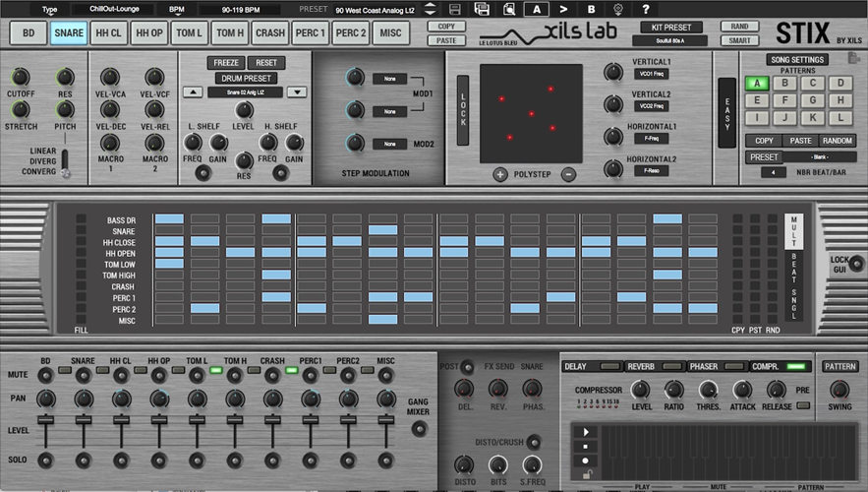Click the padlock icon below the record button
This screenshot has height=492, width=868.
click(587, 474)
